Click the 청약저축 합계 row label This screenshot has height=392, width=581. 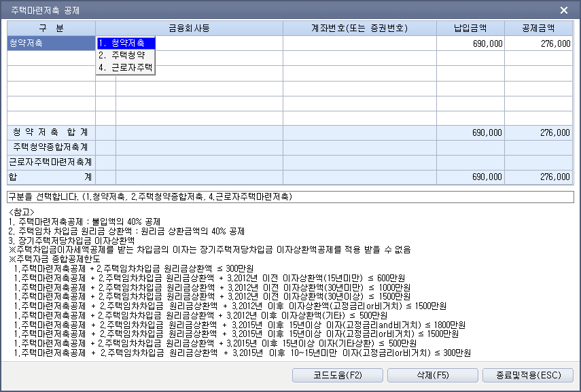click(x=51, y=132)
